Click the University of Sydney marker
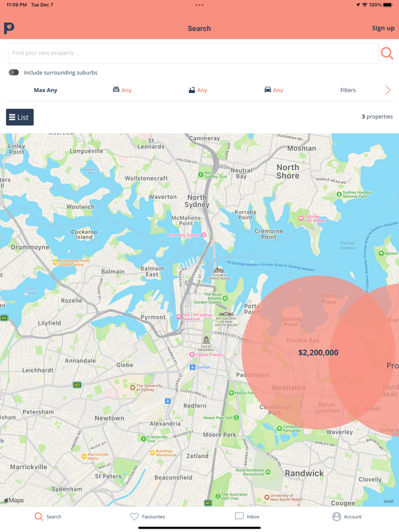399x532 pixels. click(133, 387)
